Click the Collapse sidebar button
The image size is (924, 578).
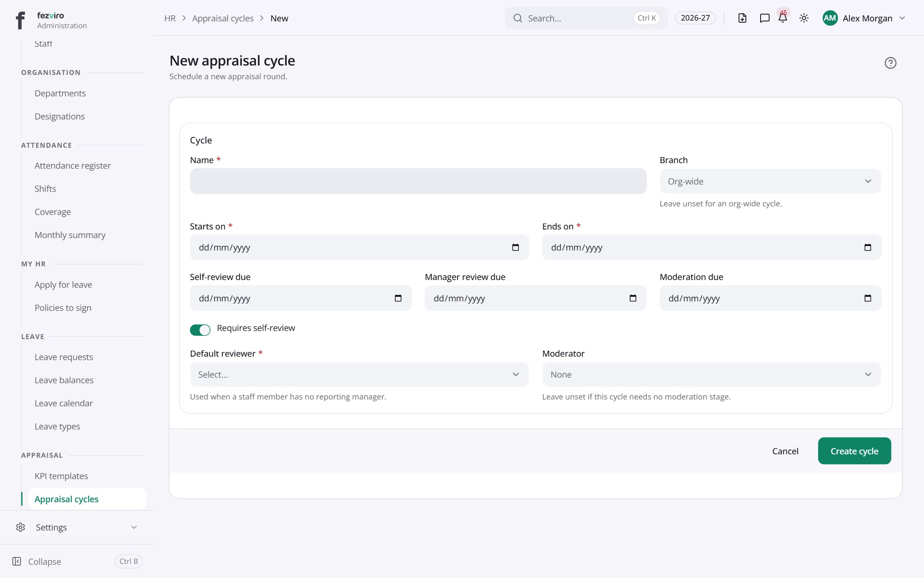77,561
